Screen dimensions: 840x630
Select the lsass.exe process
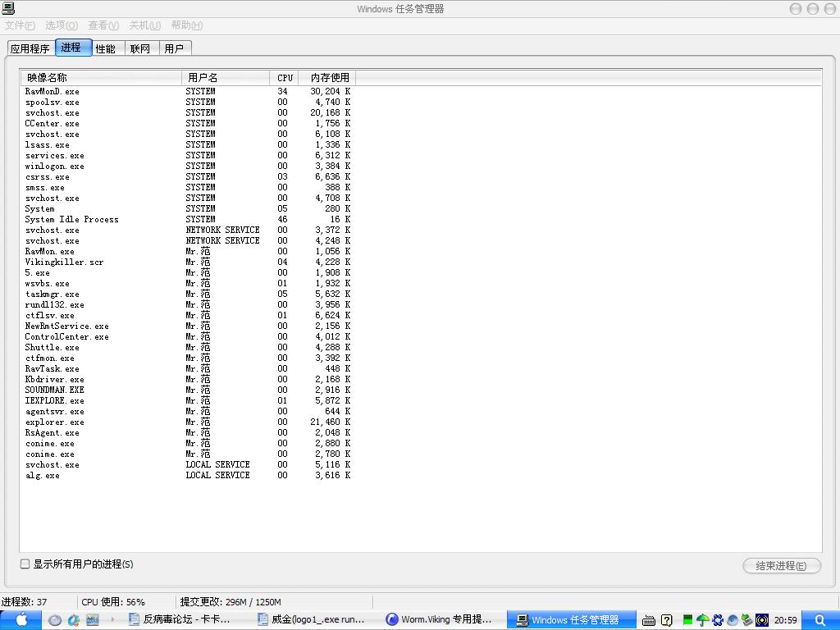[188, 145]
